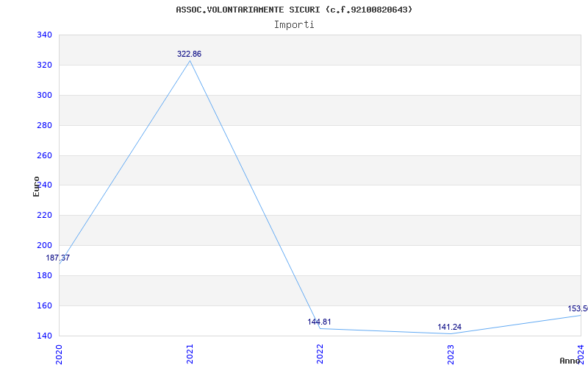588x368 pixels.
Task: Click the 340 y-axis value
Action: coord(44,35)
